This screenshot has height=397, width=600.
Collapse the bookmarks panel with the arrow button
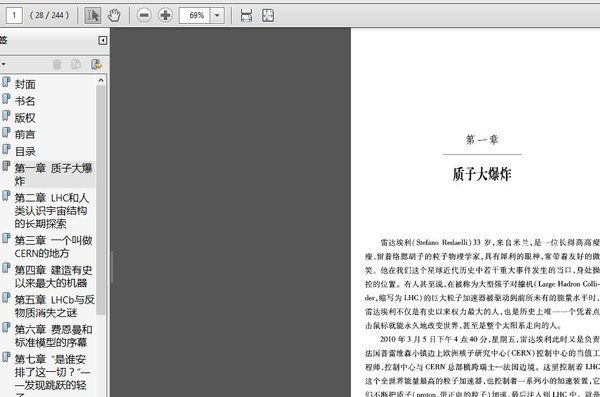(103, 41)
